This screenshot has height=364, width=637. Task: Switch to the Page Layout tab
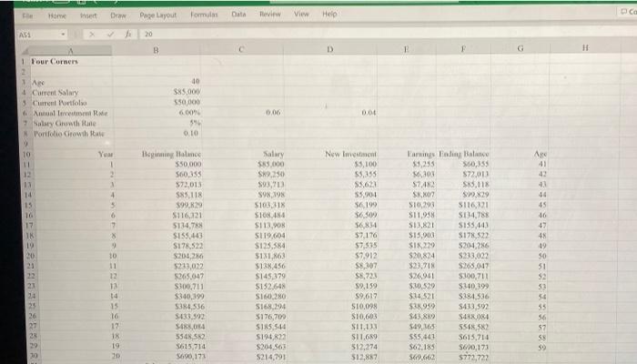click(158, 15)
